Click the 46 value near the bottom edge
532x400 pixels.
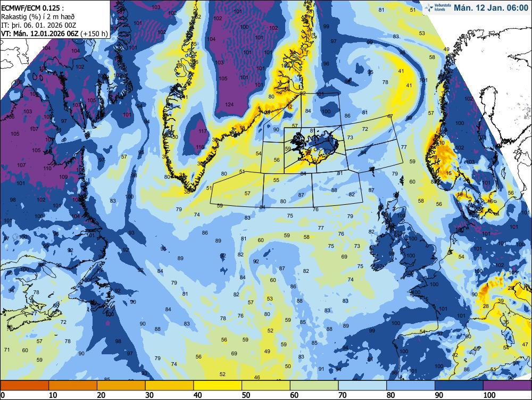(257, 378)
